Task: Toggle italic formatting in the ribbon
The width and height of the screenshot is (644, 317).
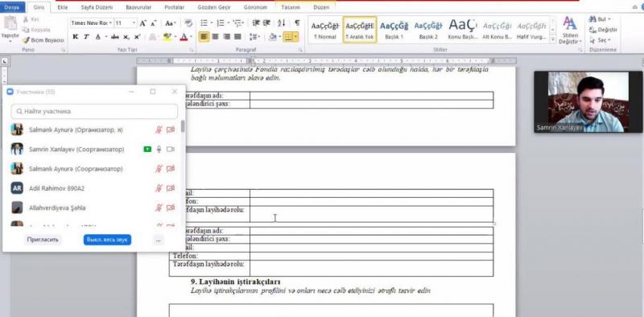Action: click(86, 36)
